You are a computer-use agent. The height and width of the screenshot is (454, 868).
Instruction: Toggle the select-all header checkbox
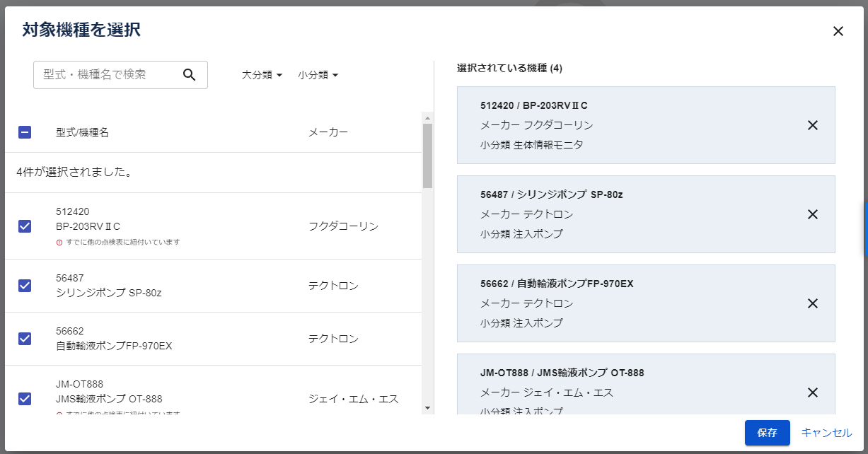[25, 132]
